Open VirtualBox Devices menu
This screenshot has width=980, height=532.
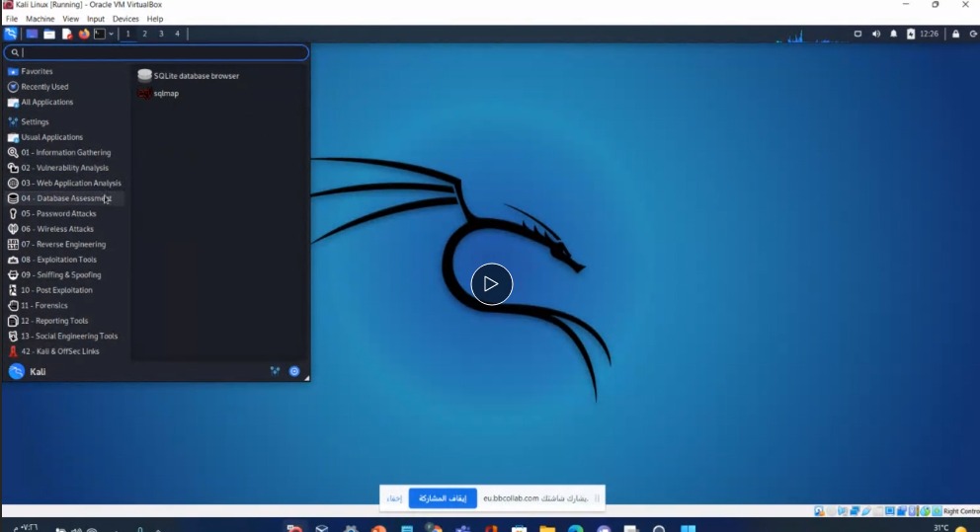point(125,19)
